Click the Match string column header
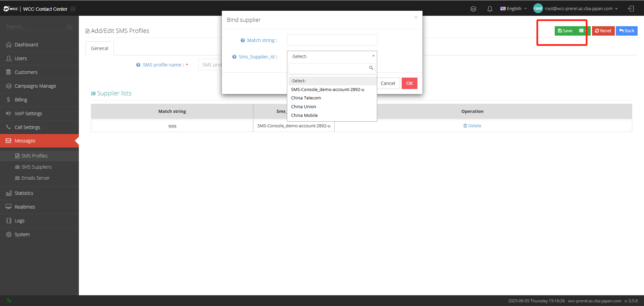Viewport: 644px width, 306px height. 172,112
